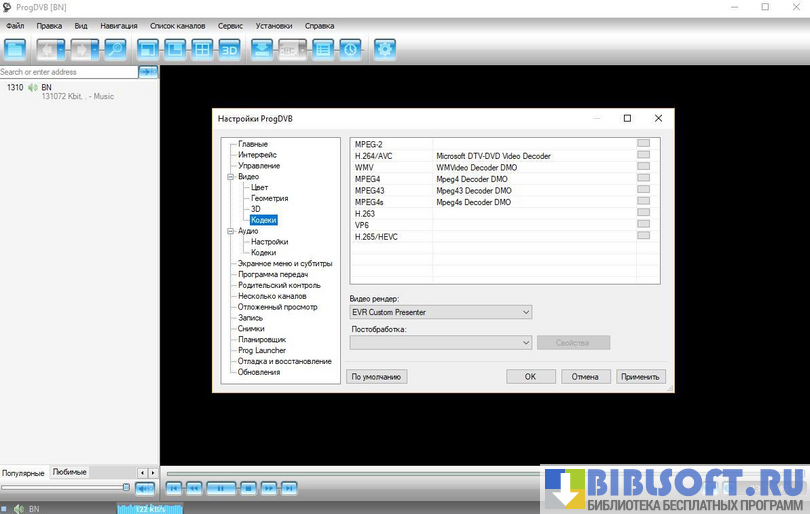
Task: Collapse the Аудио tree node
Action: (x=229, y=231)
